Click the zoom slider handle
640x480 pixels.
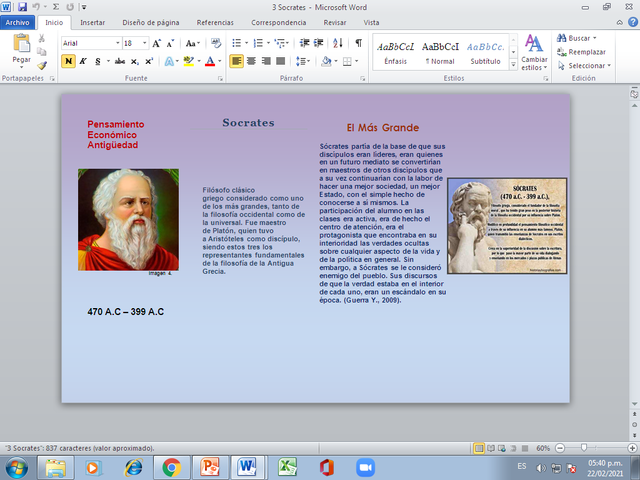584,448
